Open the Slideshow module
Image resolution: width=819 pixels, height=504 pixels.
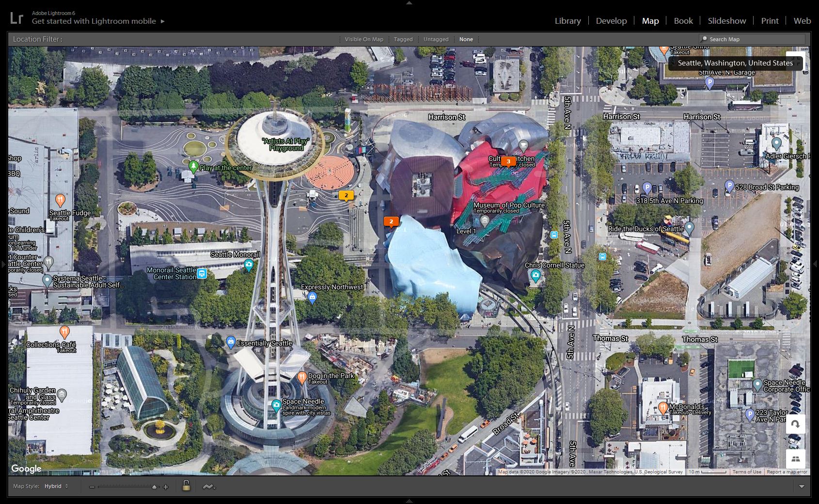(x=726, y=21)
